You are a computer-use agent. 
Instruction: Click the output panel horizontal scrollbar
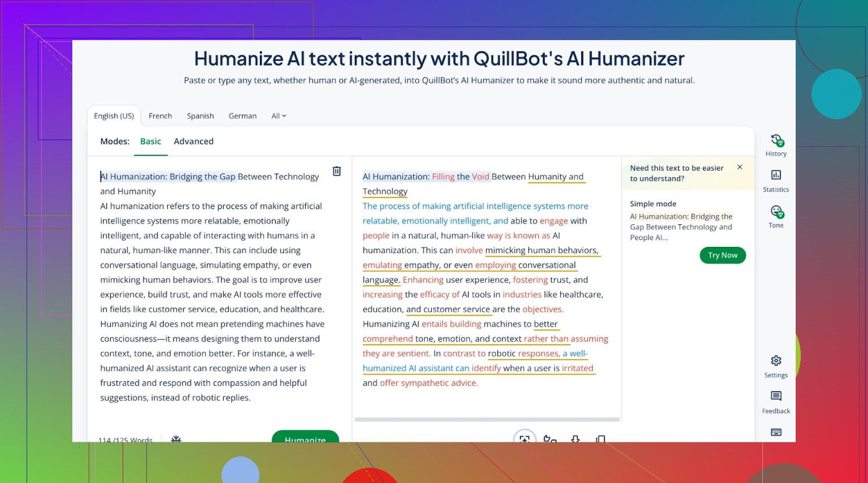coord(487,420)
